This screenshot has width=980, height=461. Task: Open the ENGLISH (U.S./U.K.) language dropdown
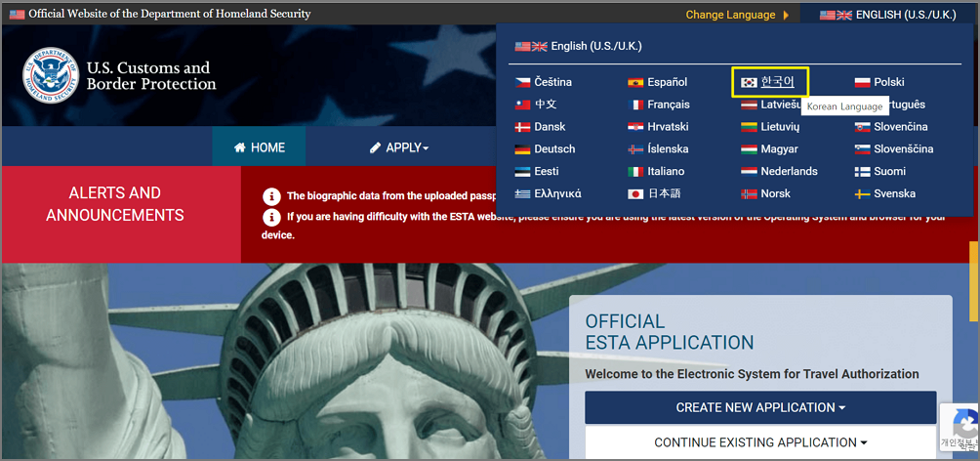pyautogui.click(x=887, y=15)
